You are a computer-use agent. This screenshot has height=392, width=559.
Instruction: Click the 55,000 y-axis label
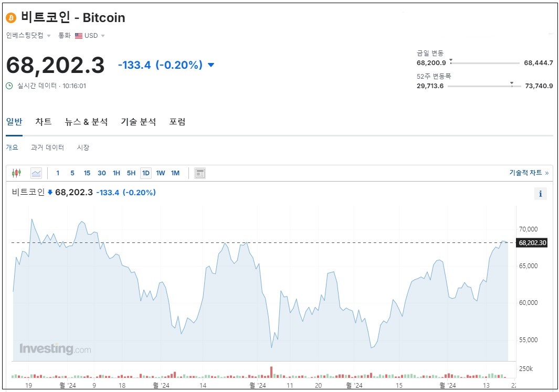[529, 340]
